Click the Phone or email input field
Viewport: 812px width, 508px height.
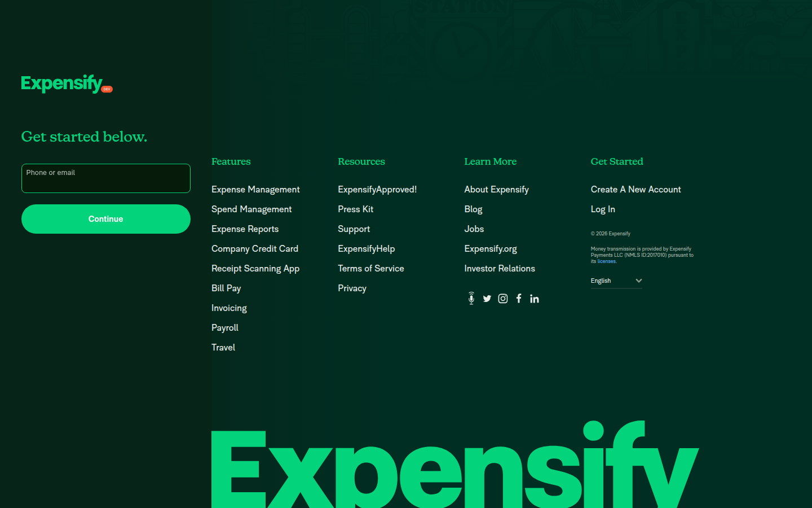coord(105,178)
